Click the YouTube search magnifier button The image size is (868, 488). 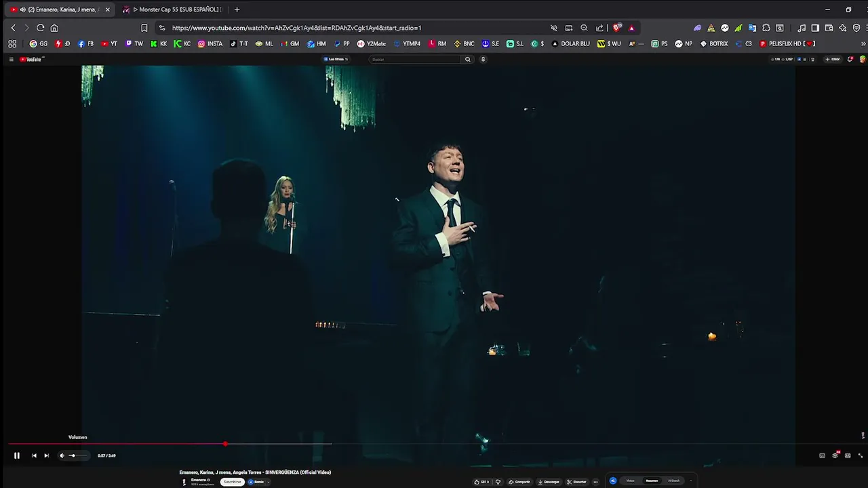[467, 60]
